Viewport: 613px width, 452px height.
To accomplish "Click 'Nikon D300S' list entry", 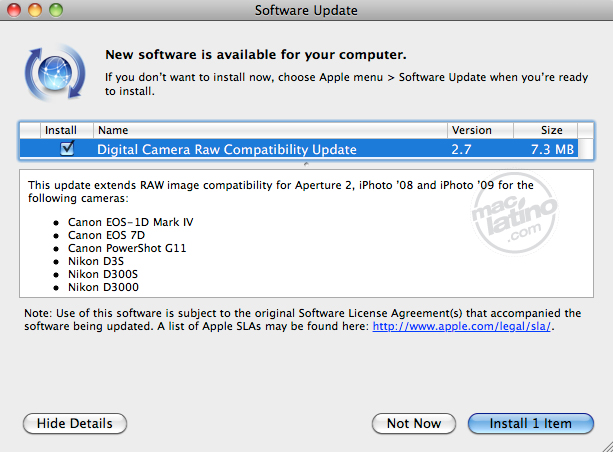I will point(103,274).
